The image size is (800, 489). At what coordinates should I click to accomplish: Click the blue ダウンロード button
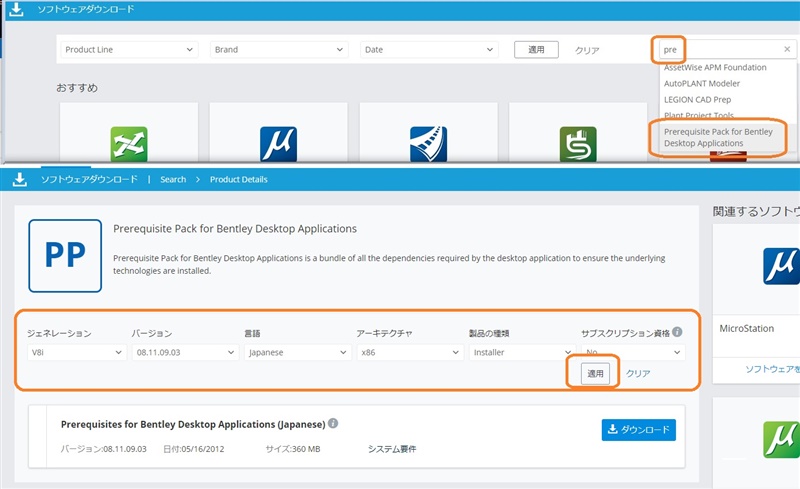639,430
